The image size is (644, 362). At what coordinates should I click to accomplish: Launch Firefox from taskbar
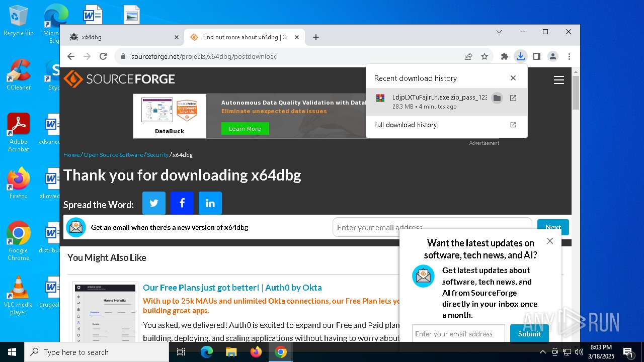click(x=256, y=352)
